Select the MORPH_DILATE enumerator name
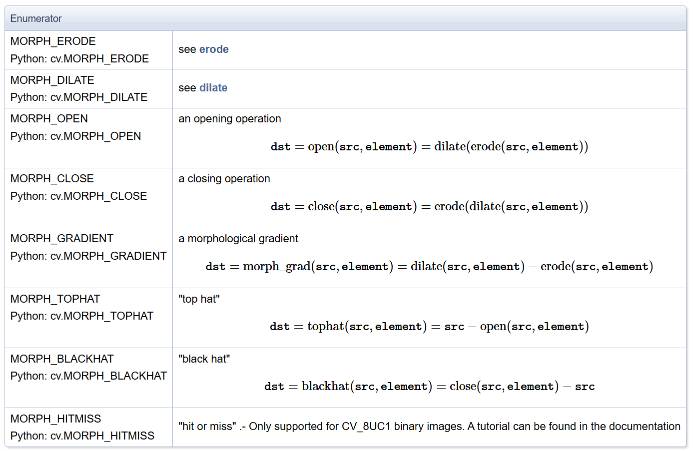 (x=53, y=80)
